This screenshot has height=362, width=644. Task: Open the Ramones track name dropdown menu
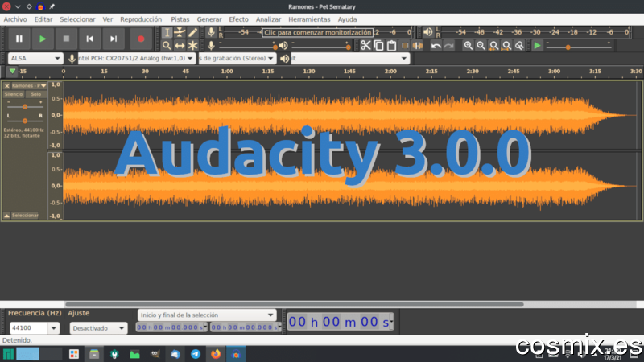pyautogui.click(x=29, y=86)
